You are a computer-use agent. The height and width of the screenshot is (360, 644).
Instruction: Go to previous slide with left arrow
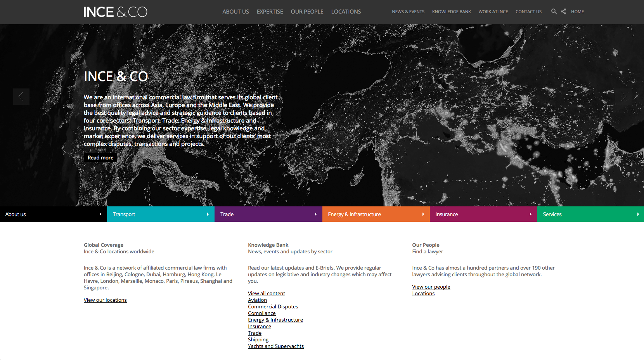coord(21,97)
